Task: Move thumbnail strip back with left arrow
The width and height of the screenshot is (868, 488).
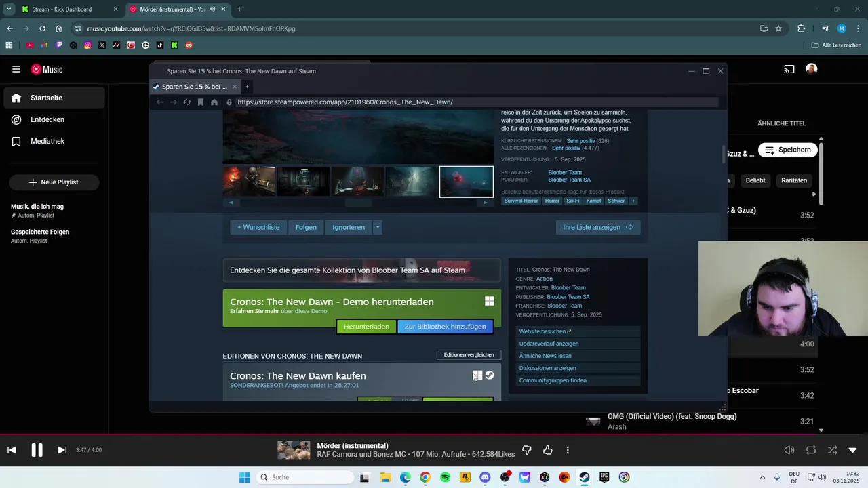Action: [231, 203]
